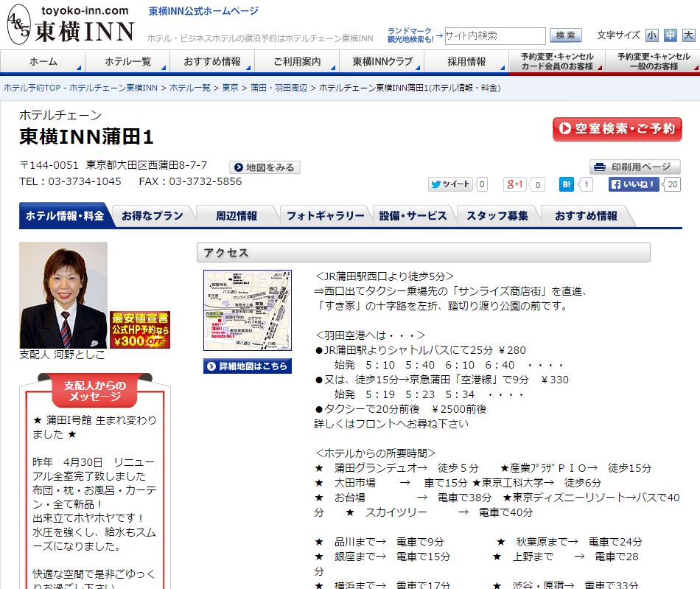Viewport: 700px width, 589px height.
Task: Focus the サイト内検索 search field
Action: point(495,35)
